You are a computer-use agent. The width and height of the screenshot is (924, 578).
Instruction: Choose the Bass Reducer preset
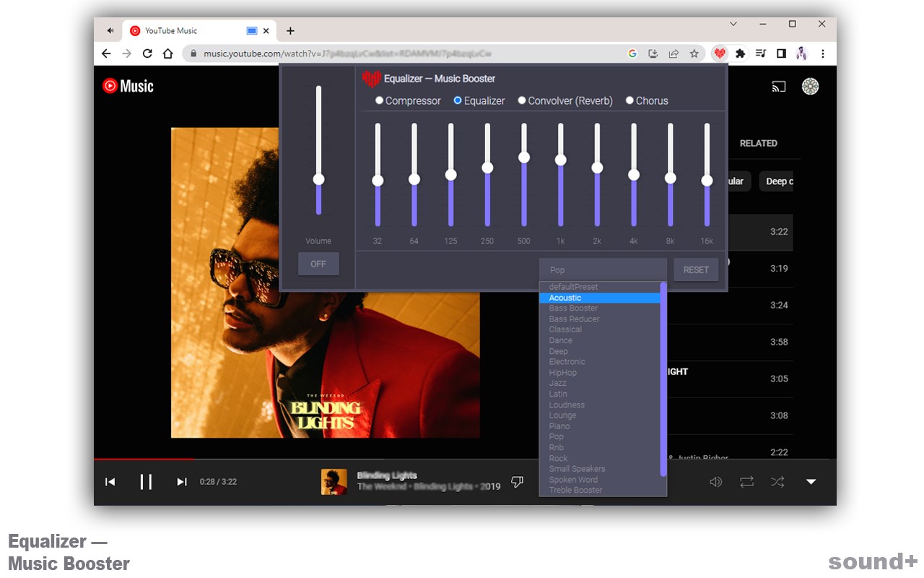[x=600, y=319]
